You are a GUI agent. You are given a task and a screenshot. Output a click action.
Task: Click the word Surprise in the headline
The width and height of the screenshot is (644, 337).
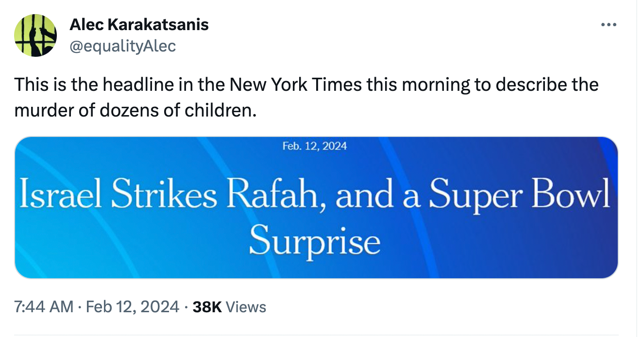click(x=314, y=241)
